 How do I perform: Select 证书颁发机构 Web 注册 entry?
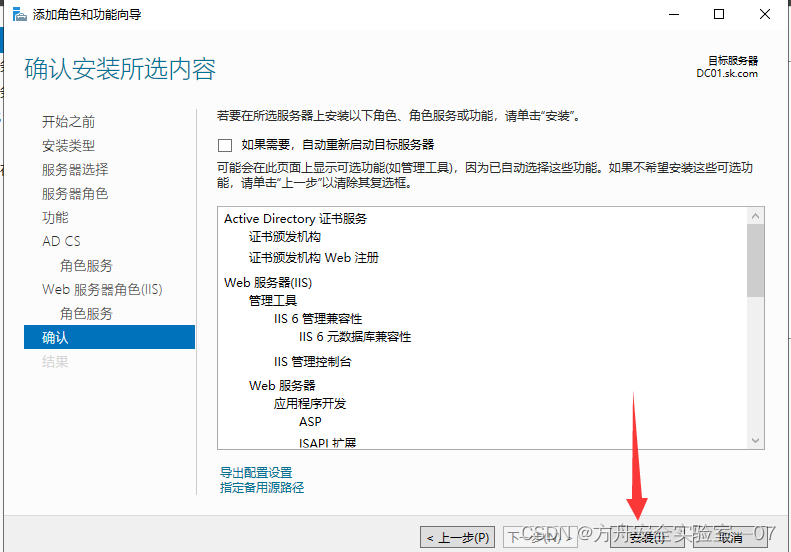pyautogui.click(x=314, y=258)
